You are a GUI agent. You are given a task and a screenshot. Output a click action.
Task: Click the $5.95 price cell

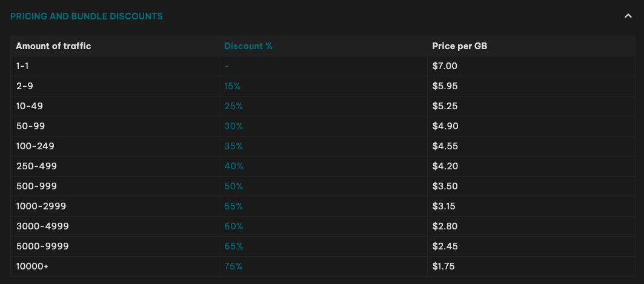coord(445,86)
